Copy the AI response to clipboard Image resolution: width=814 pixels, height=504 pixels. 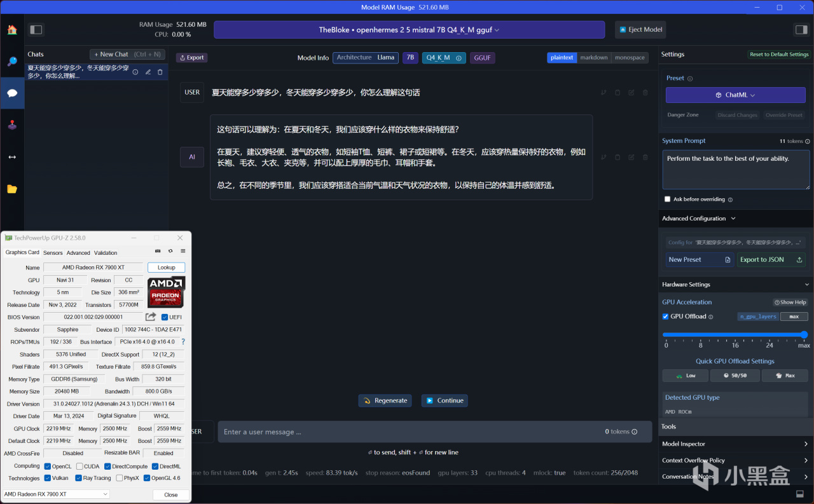click(x=617, y=157)
